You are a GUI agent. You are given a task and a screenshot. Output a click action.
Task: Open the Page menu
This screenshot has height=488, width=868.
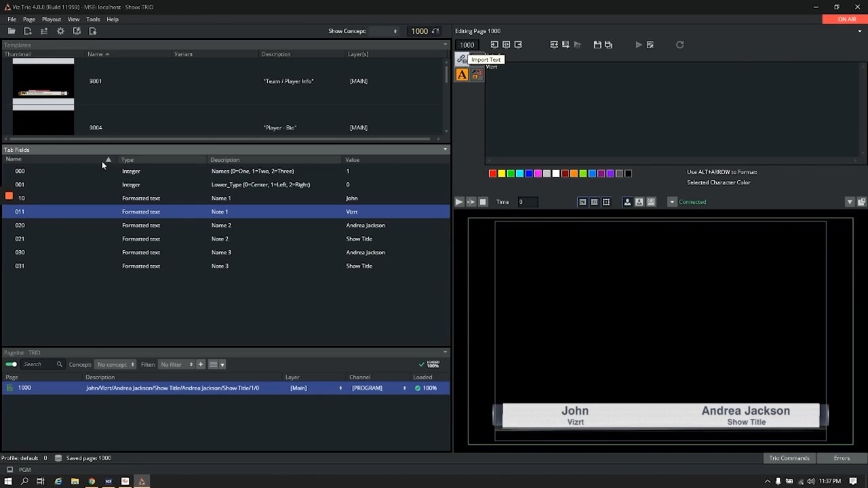(28, 19)
